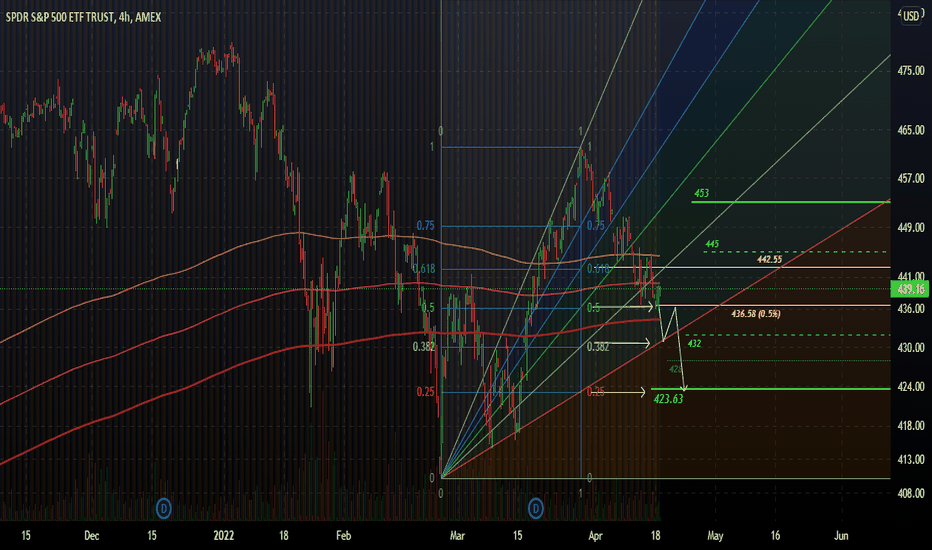Click the 413.00 price axis label
Screen dimensions: 932x550
911,460
